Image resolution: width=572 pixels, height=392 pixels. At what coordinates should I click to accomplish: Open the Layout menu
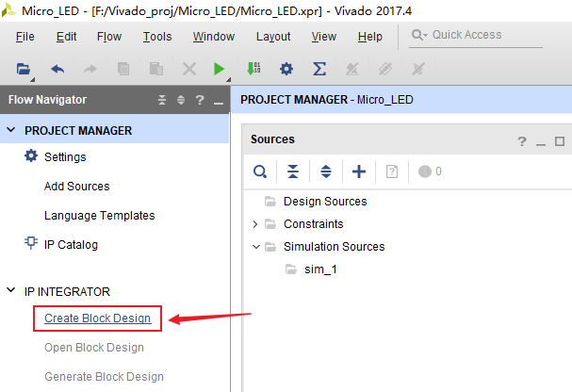click(x=273, y=37)
